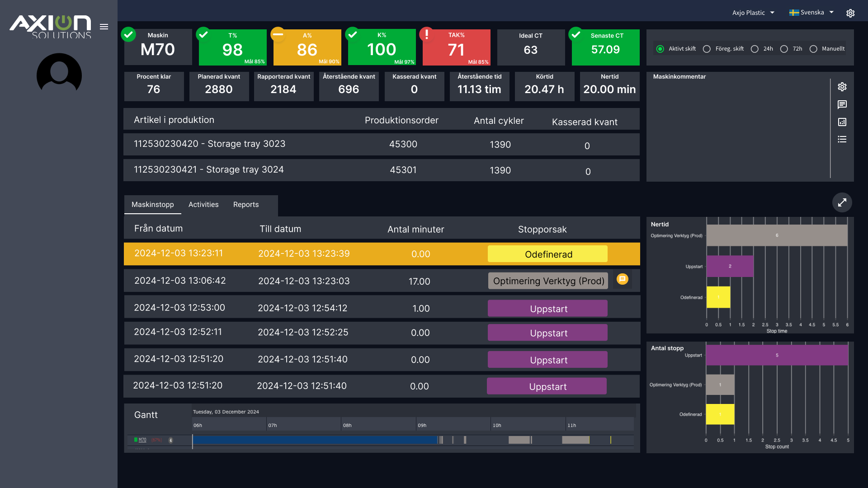Expand charts with the diagonal arrow button

(x=842, y=202)
